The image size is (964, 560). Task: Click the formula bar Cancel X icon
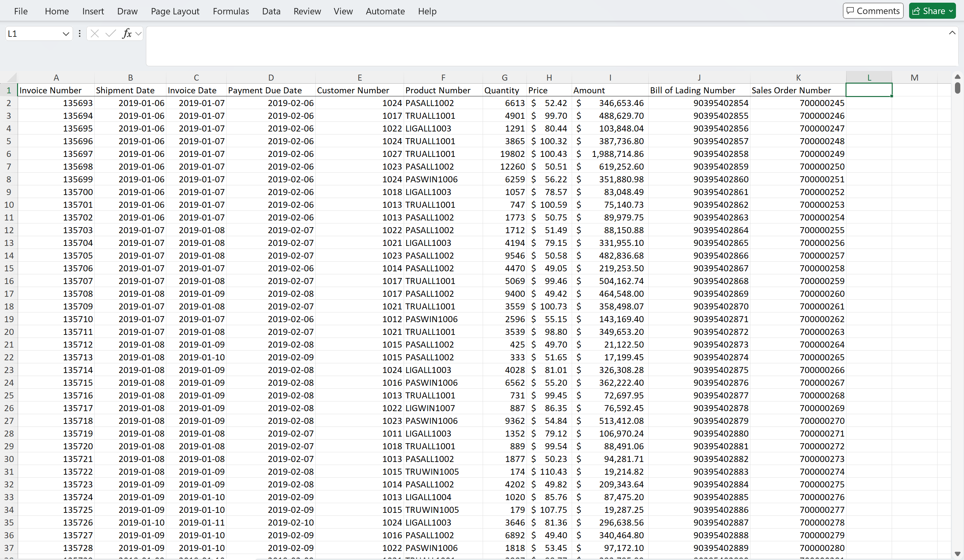click(x=95, y=34)
